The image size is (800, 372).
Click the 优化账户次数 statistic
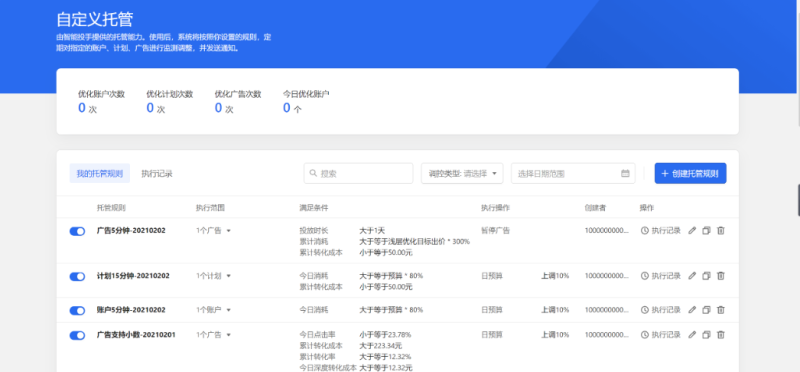click(x=101, y=101)
